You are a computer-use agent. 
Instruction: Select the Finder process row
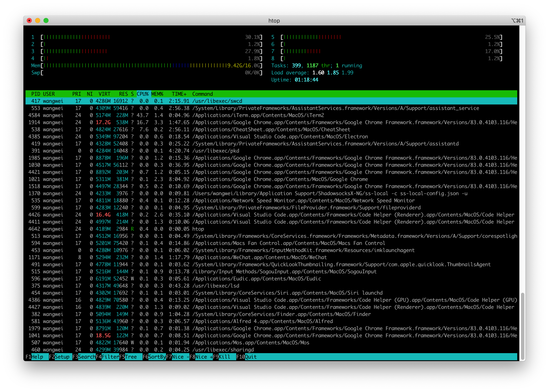[271, 314]
